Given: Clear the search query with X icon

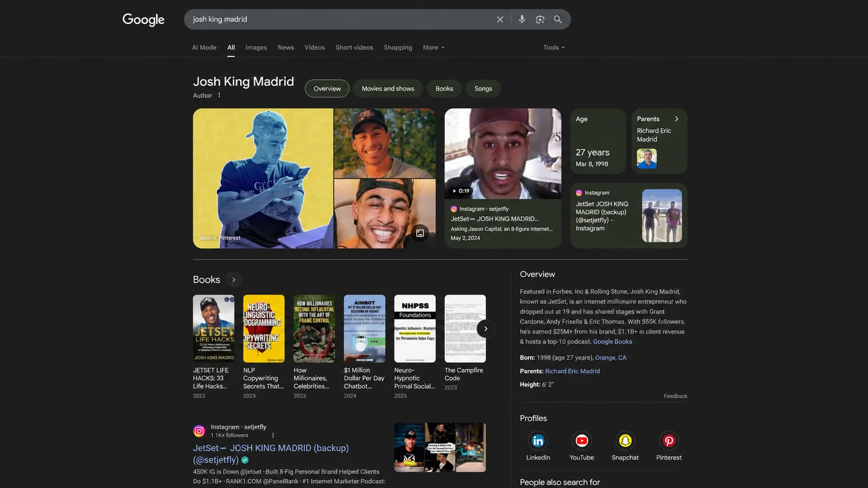Looking at the screenshot, I should click(x=500, y=20).
